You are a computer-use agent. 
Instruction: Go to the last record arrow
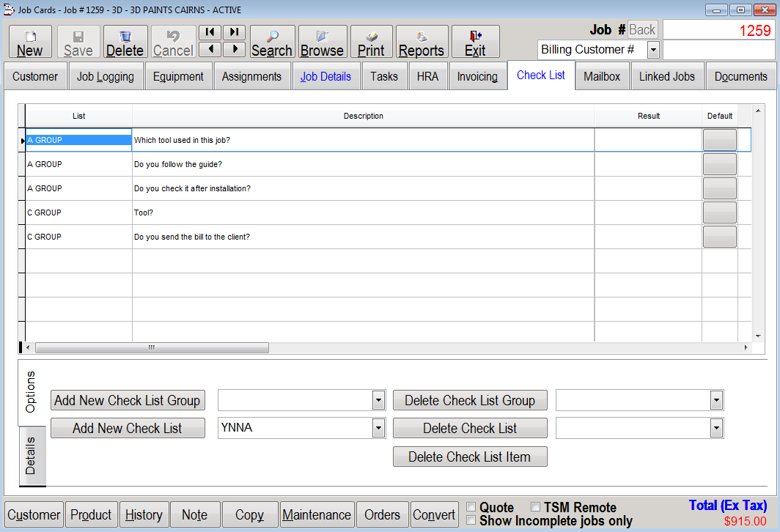[x=234, y=32]
